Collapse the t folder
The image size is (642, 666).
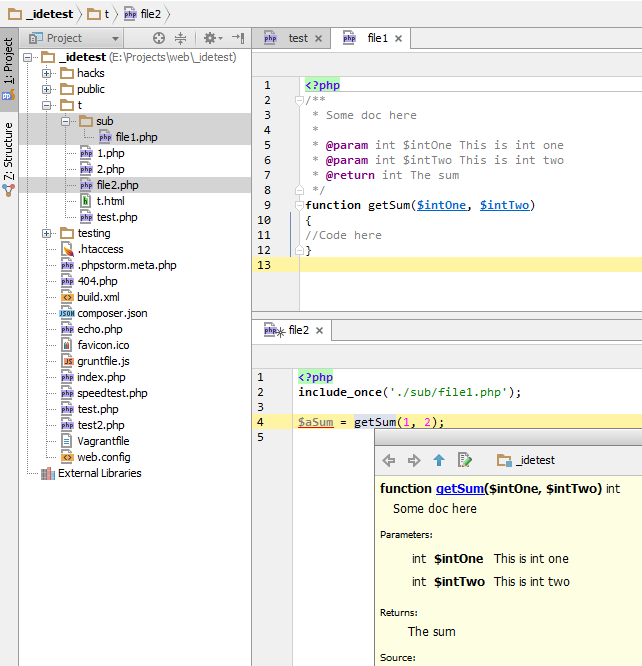click(x=46, y=105)
